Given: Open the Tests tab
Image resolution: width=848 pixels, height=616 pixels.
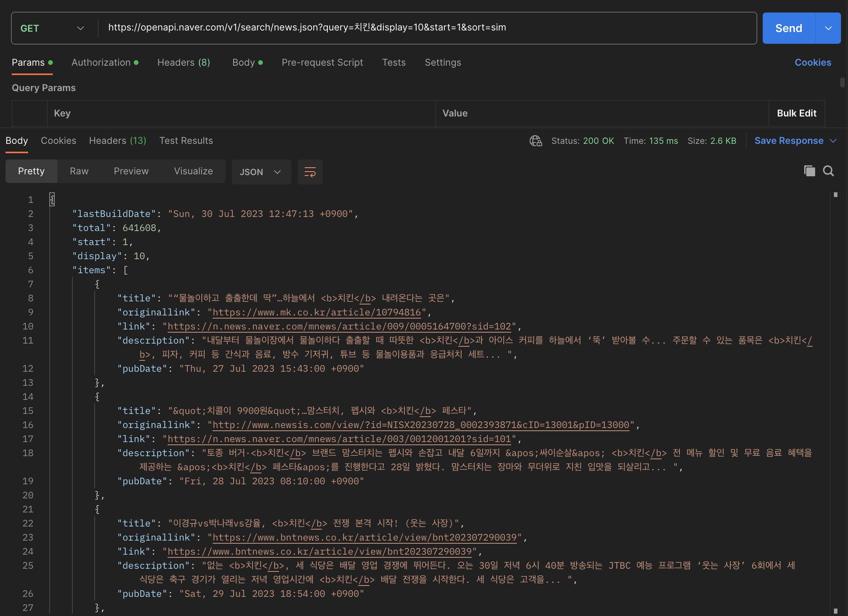Looking at the screenshot, I should pos(394,63).
